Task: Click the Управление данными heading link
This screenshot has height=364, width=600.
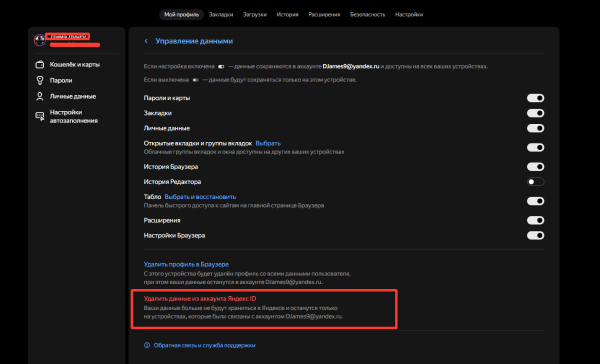Action: (x=194, y=41)
